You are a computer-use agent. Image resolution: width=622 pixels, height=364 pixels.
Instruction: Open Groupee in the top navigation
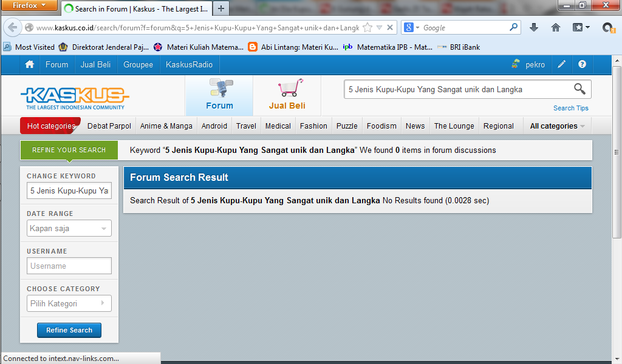click(138, 64)
